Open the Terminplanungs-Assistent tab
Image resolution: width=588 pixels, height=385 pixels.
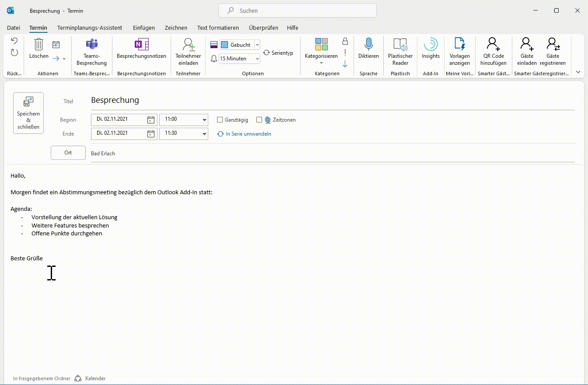point(90,28)
